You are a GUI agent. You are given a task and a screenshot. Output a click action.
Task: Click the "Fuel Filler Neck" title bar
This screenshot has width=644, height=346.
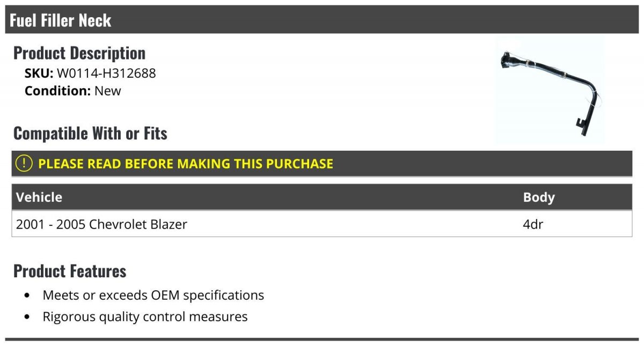click(x=60, y=20)
